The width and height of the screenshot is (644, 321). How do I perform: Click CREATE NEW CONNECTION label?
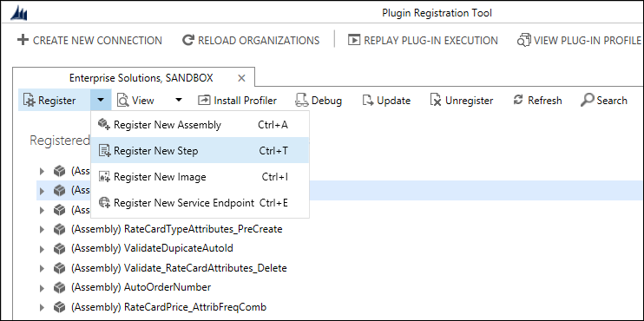tap(97, 41)
